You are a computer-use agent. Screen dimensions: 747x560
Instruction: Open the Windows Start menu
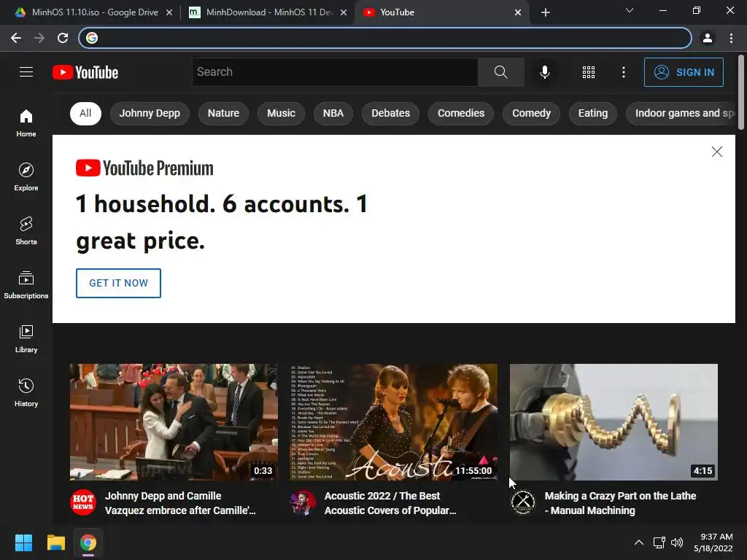point(23,542)
